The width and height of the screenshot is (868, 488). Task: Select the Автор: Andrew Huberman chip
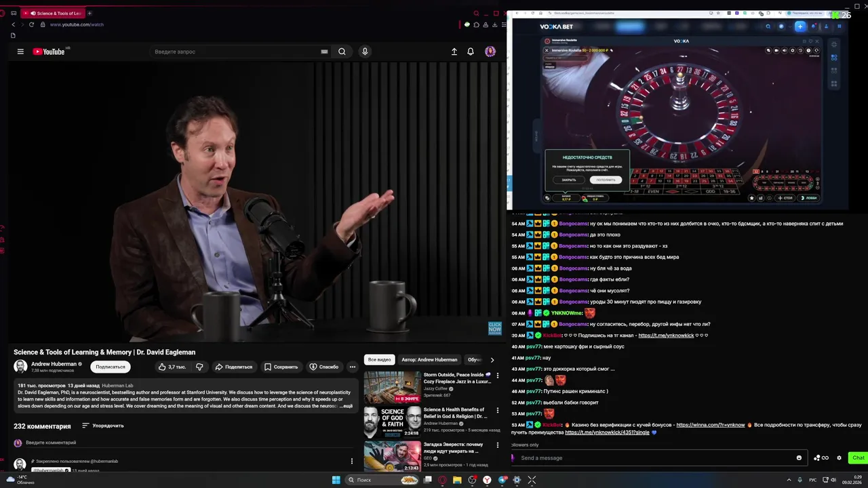click(x=429, y=360)
